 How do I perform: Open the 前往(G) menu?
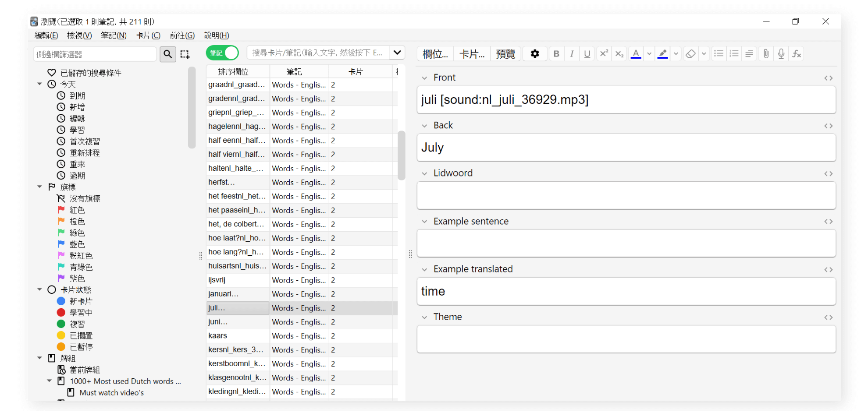tap(182, 35)
